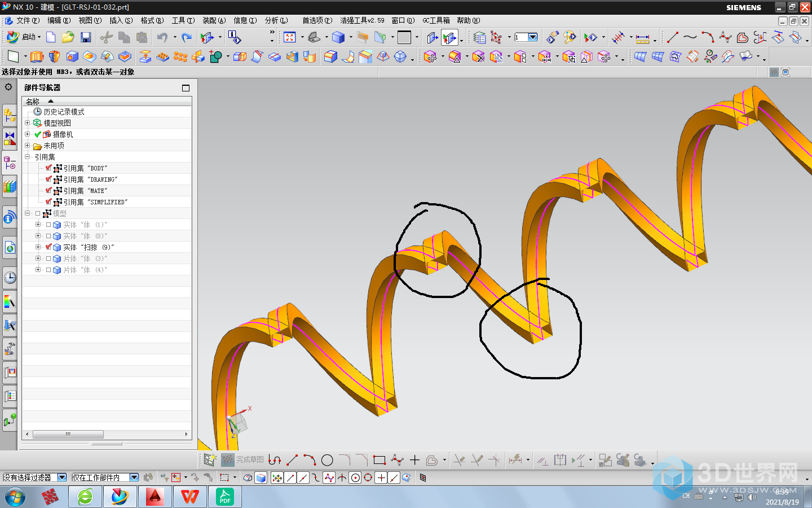
Task: Click the Part Navigator settings gear icon
Action: pyautogui.click(x=8, y=87)
